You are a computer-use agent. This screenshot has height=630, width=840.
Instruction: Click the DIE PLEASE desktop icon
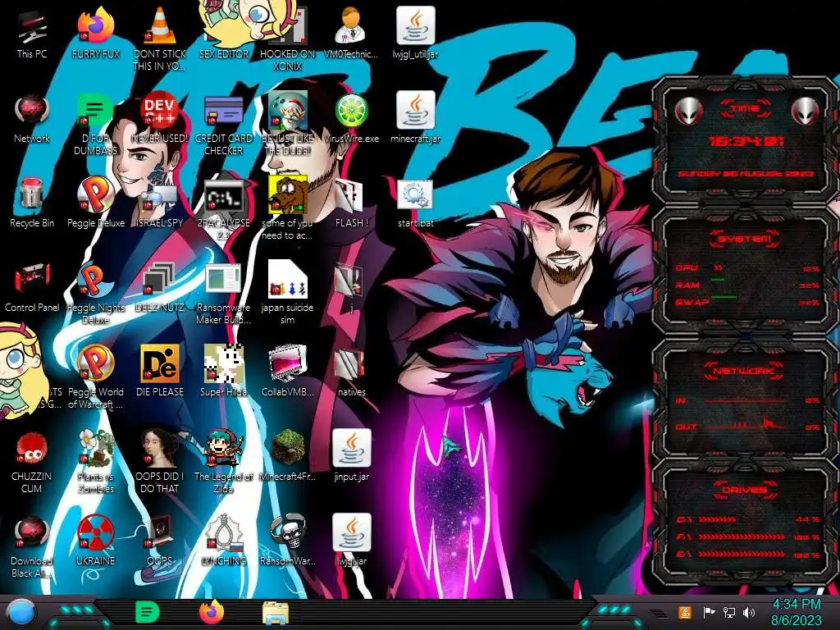coord(160,372)
